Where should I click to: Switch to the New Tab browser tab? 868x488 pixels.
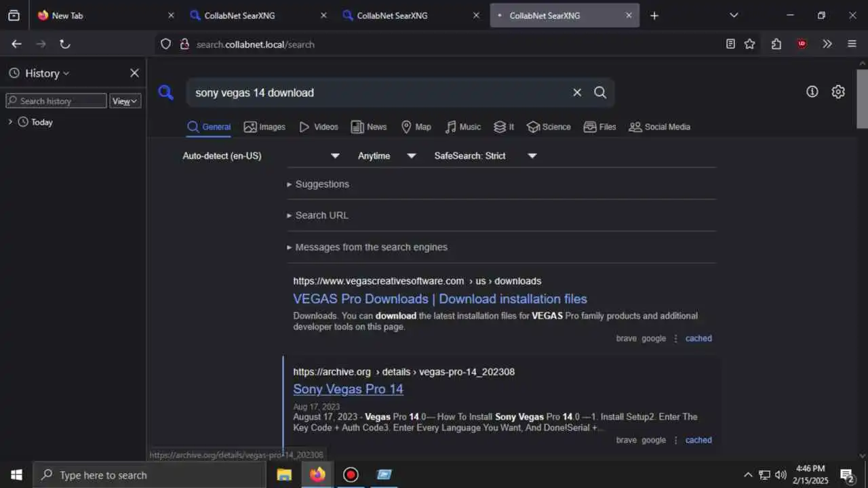(105, 15)
